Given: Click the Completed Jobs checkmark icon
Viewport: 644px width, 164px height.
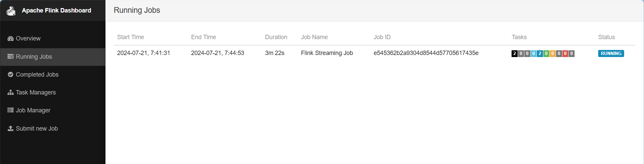Looking at the screenshot, I should click(10, 75).
